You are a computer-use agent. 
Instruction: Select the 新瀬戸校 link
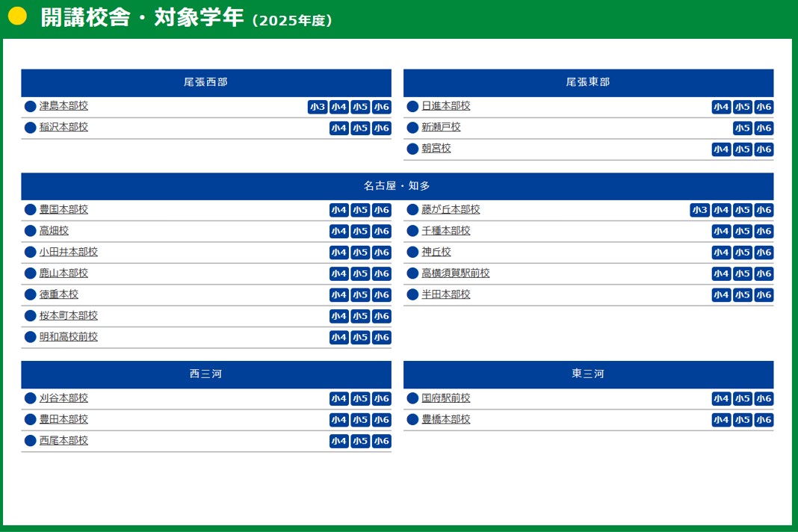point(441,128)
